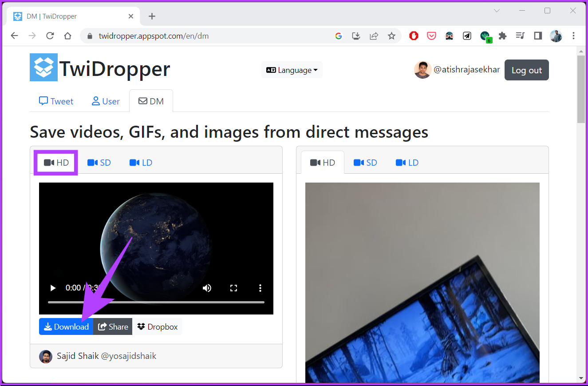Select the SD quality tab on the right video

pos(365,162)
